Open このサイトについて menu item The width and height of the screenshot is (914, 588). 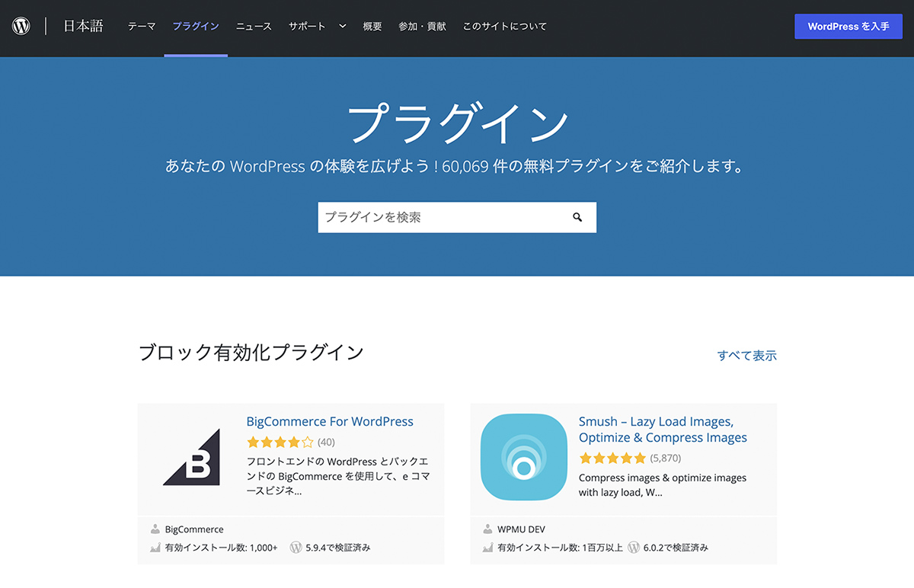pyautogui.click(x=505, y=26)
